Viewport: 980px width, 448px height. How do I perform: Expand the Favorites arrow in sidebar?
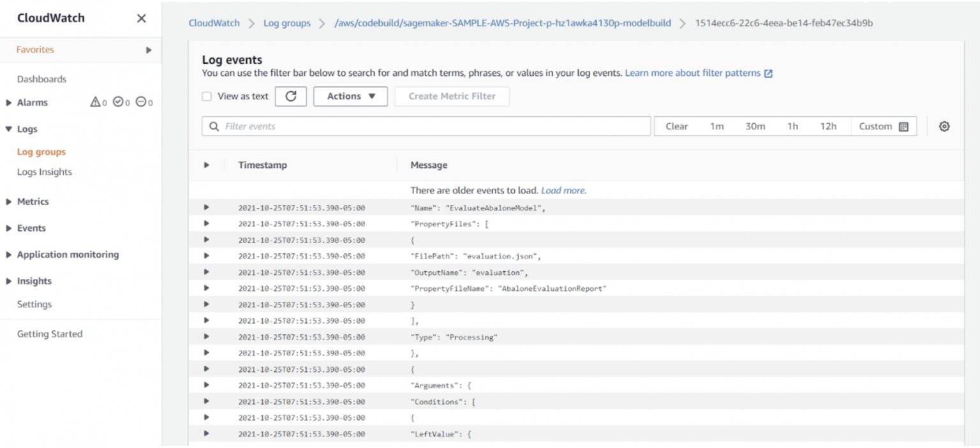coord(149,50)
